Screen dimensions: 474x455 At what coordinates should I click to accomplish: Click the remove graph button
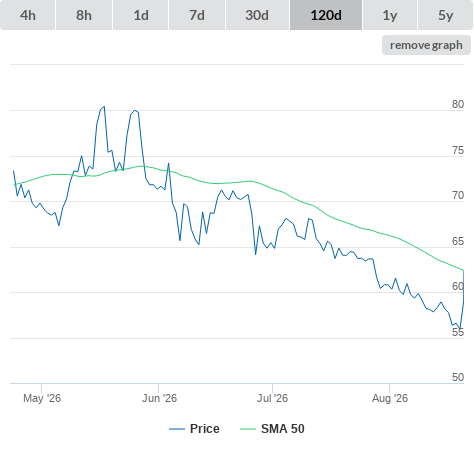(426, 45)
